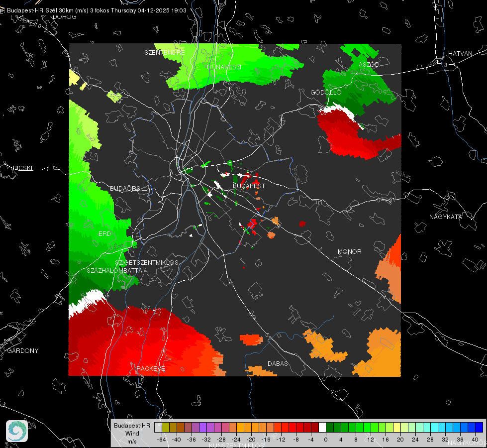The image size is (487, 448).
Task: Click the BICSKE town label
Action: pos(23,168)
